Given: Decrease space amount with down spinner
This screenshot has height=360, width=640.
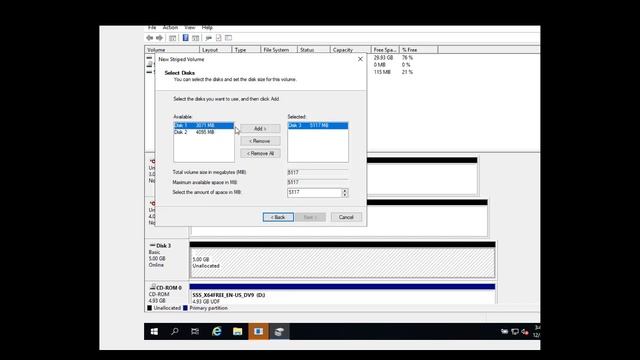Looking at the screenshot, I should [x=345, y=195].
